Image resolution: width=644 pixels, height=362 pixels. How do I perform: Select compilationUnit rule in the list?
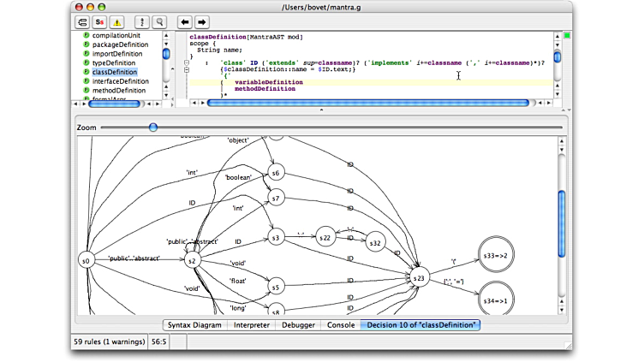click(x=116, y=35)
